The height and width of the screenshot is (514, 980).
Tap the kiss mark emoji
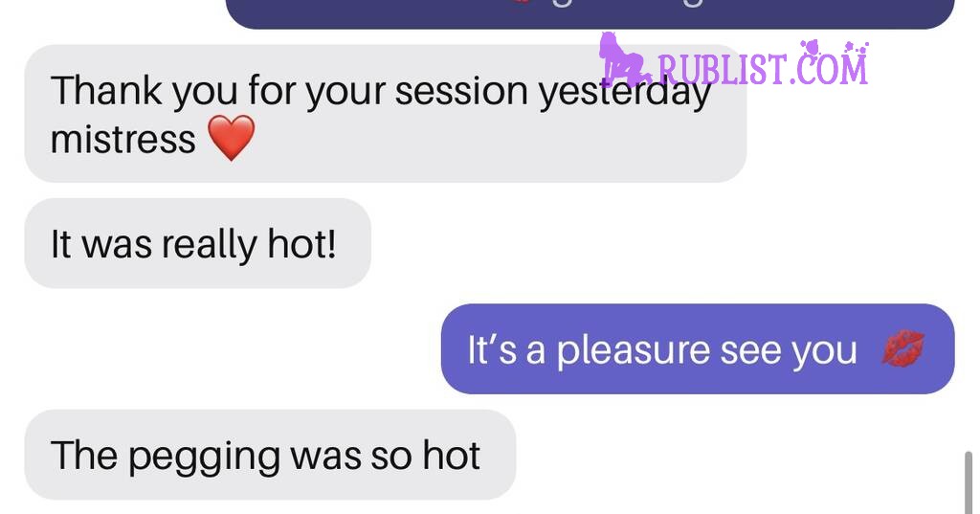click(x=902, y=349)
